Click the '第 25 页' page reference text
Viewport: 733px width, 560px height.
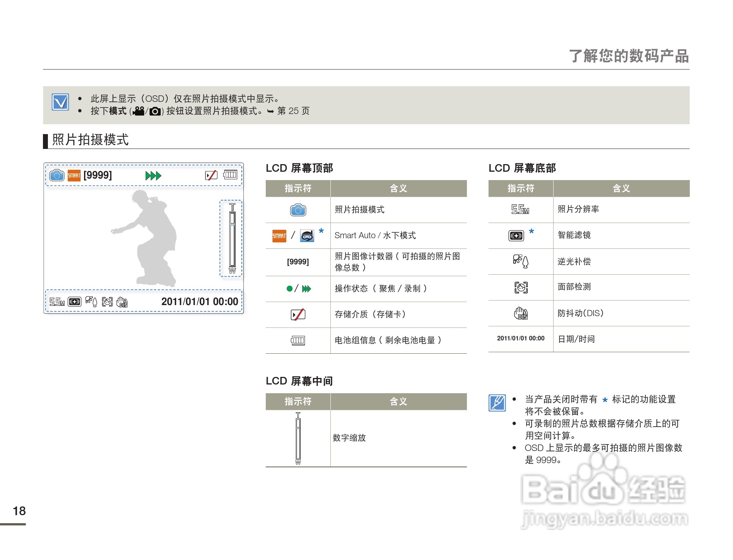(x=293, y=111)
